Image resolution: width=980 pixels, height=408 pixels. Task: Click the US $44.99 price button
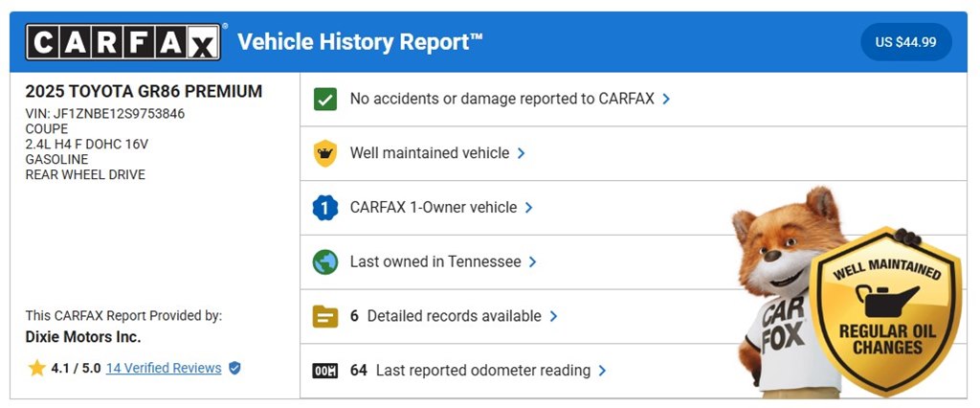[x=906, y=42]
